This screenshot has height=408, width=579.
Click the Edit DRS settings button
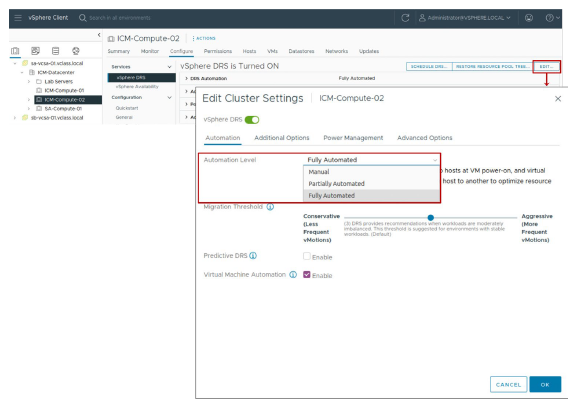[547, 66]
